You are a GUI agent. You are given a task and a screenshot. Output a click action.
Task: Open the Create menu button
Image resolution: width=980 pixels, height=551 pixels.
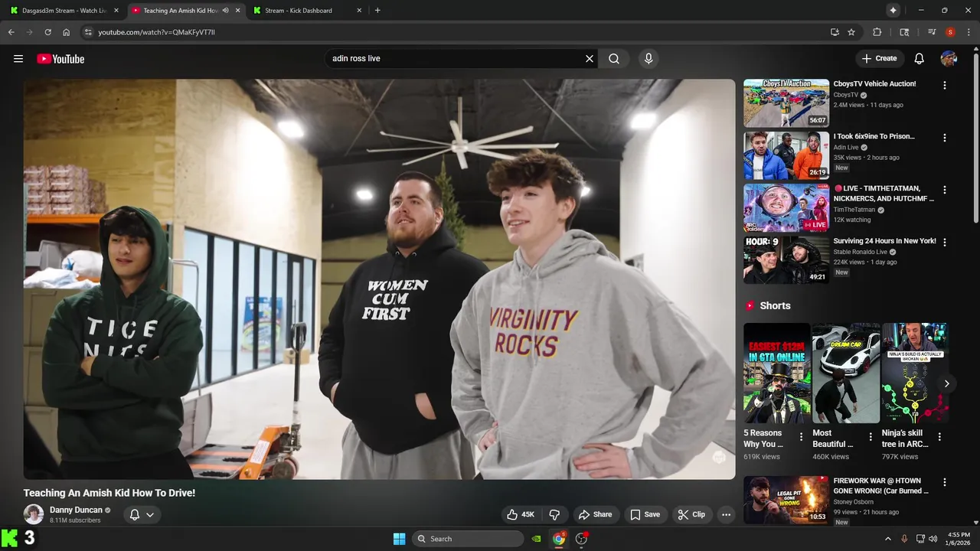[x=879, y=59]
